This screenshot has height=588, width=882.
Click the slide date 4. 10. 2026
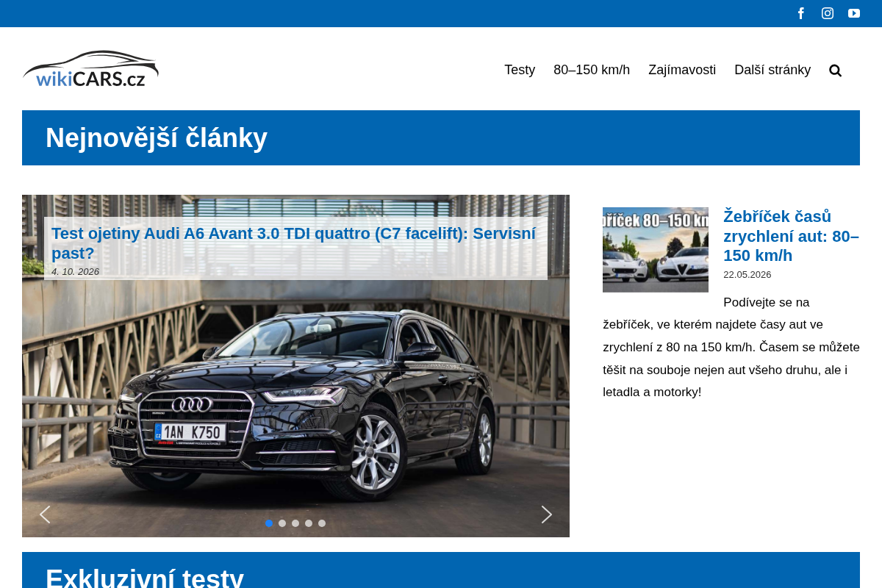click(x=75, y=272)
